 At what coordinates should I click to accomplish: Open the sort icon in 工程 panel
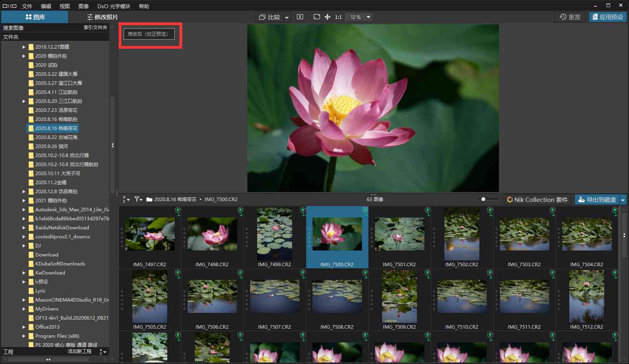coord(103,352)
